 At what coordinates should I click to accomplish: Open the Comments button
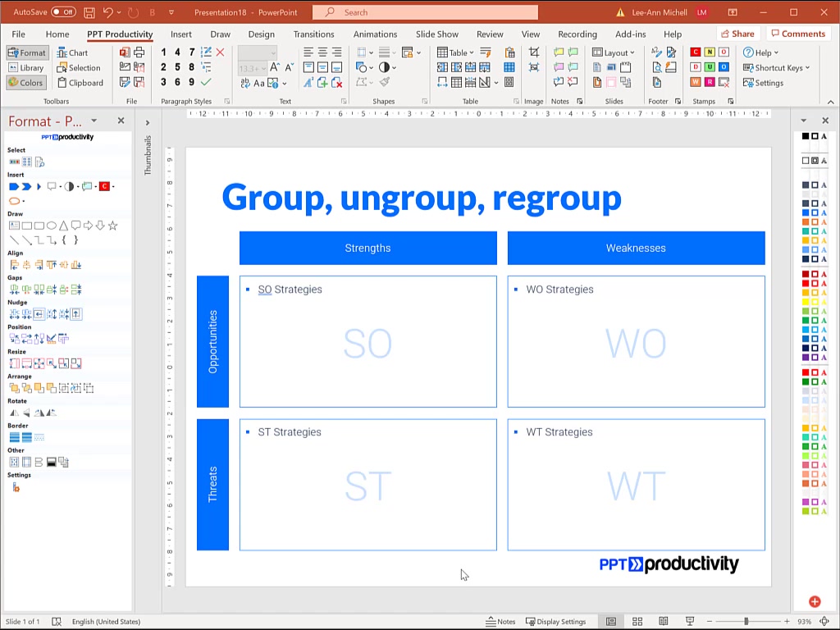797,34
